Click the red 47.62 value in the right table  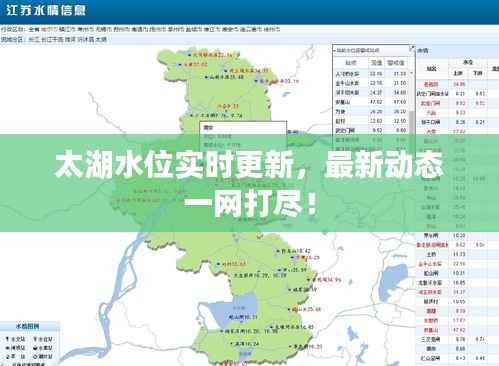(459, 330)
